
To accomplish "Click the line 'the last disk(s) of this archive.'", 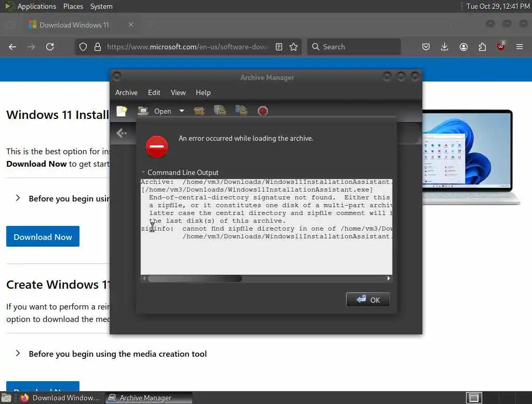I will [x=218, y=221].
